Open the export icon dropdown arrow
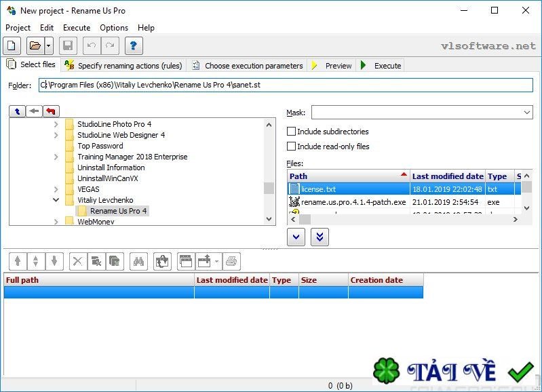542x392 pixels. pyautogui.click(x=216, y=261)
